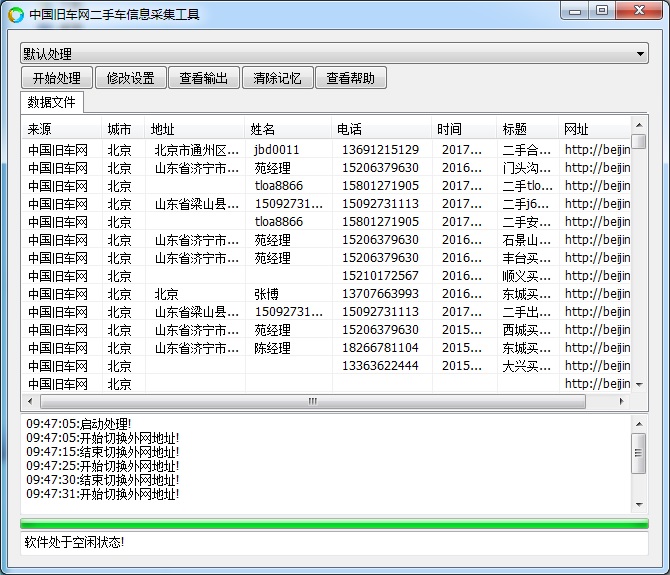670x575 pixels.
Task: Click the 标题 column header
Action: coord(527,129)
